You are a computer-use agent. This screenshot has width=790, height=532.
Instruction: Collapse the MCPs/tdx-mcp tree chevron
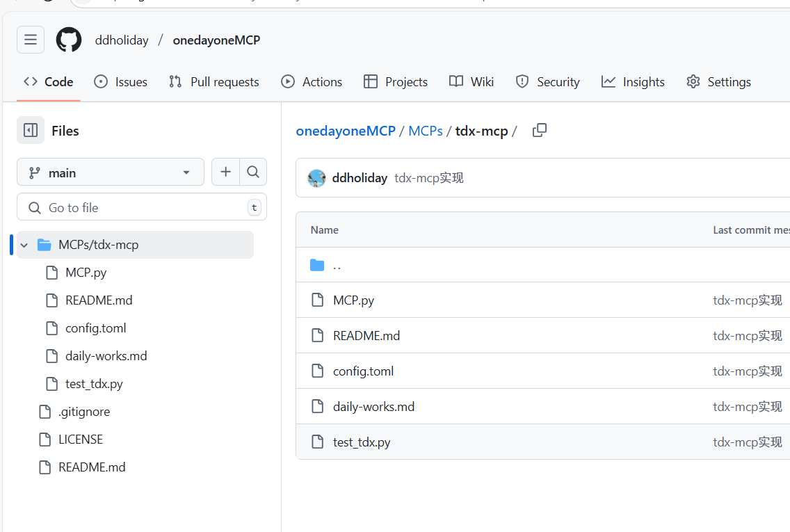click(x=24, y=245)
